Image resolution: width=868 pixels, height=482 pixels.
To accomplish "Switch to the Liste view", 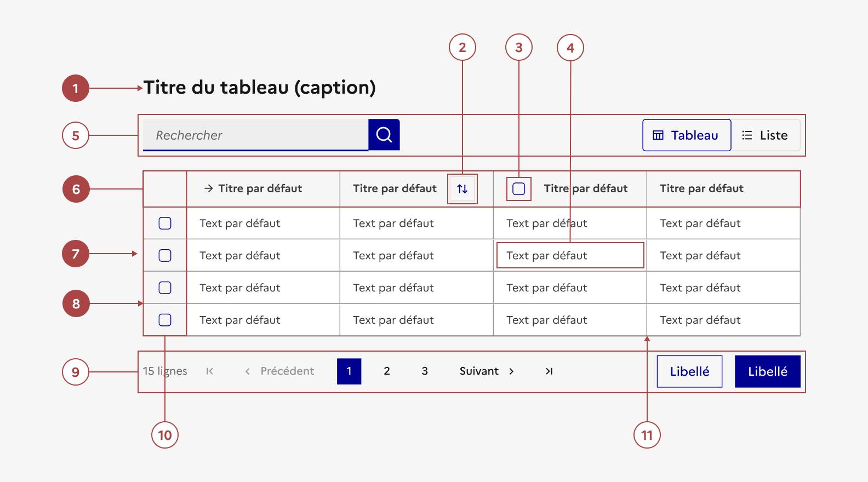I will click(765, 135).
